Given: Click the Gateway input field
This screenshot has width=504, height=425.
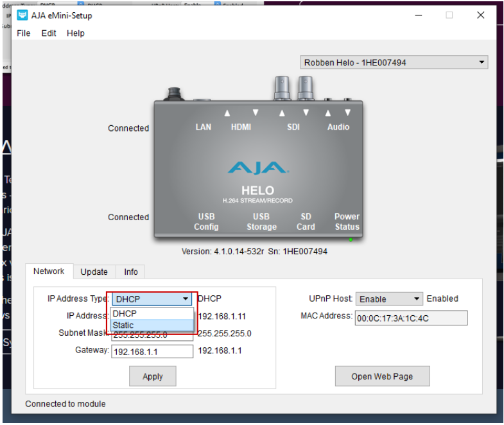Looking at the screenshot, I should pyautogui.click(x=152, y=351).
